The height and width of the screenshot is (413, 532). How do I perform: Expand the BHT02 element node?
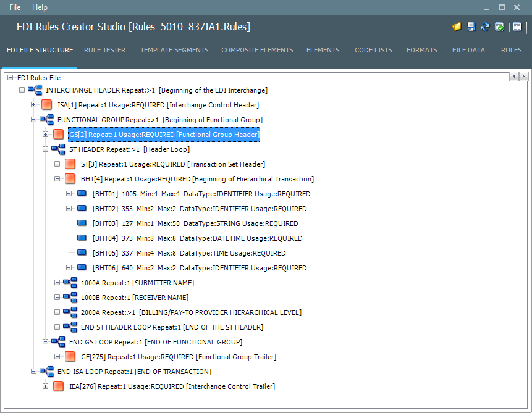coord(69,208)
